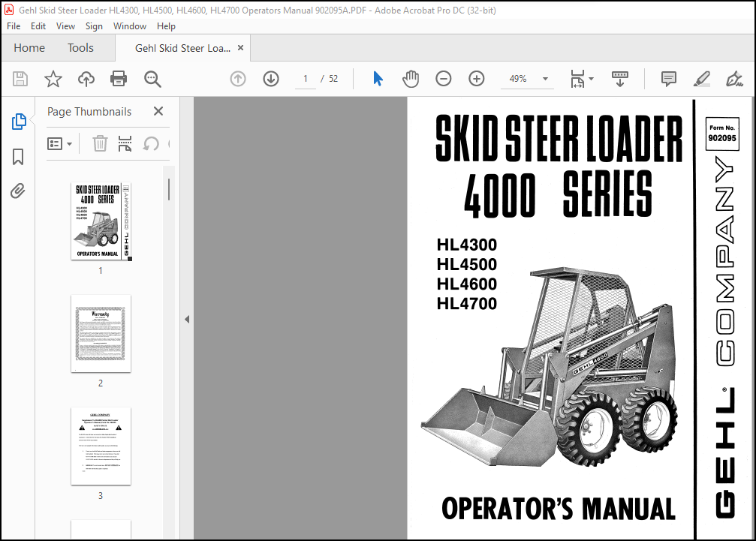Close the Page Thumbnails panel
Screen dimensions: 756x541
[x=158, y=111]
